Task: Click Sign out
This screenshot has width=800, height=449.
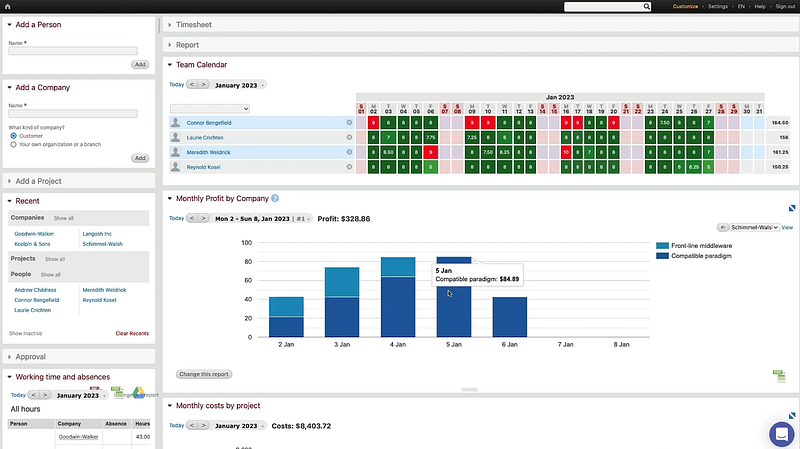Action: tap(785, 7)
